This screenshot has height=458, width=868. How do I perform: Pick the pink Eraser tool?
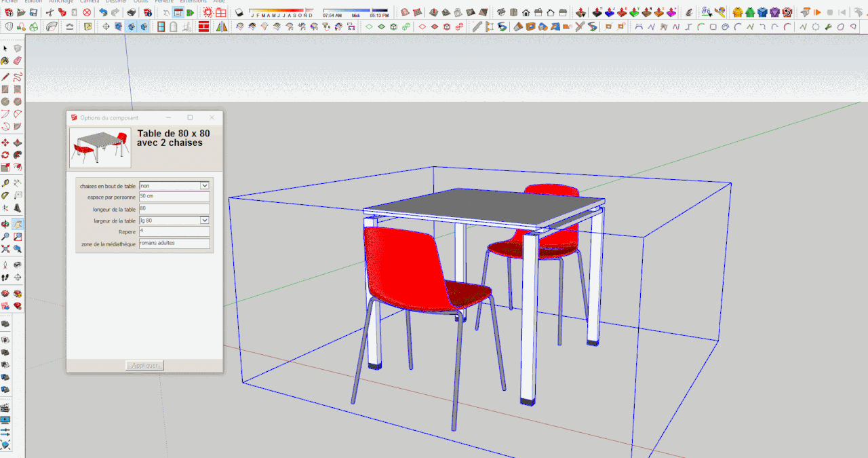point(18,61)
